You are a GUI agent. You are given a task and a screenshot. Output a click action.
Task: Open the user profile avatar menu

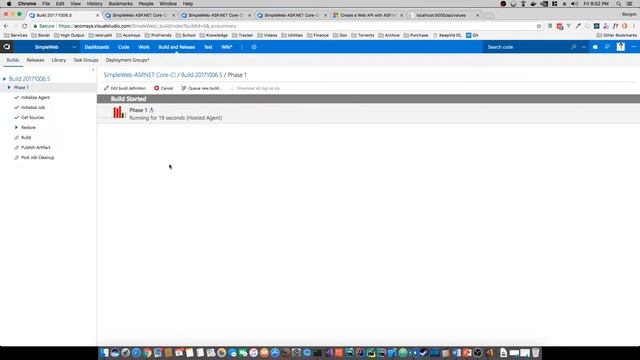pyautogui.click(x=621, y=47)
